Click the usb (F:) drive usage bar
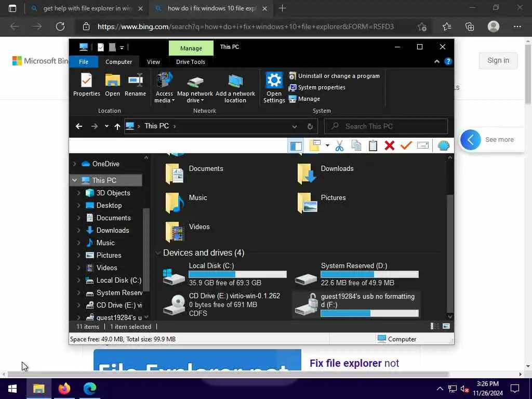The image size is (532, 399). point(369,313)
